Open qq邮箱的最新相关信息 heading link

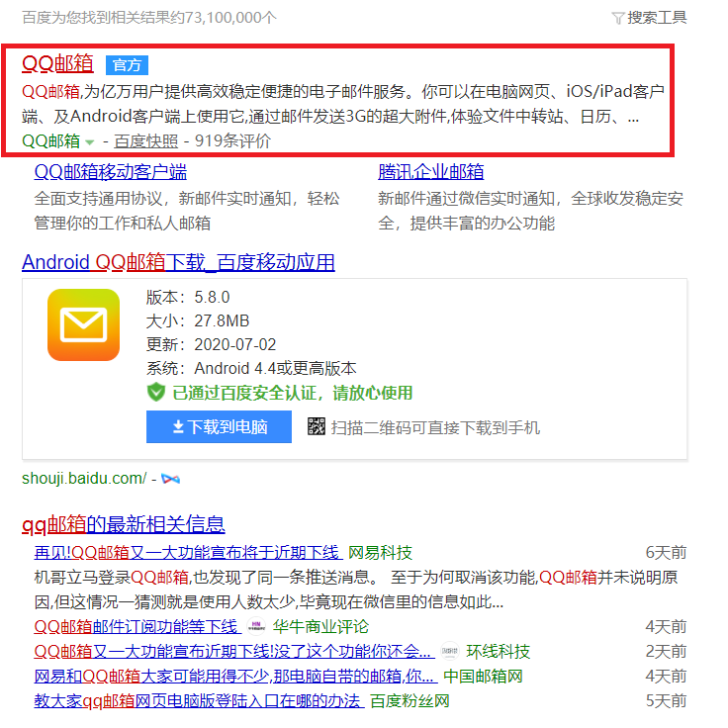pos(124,524)
